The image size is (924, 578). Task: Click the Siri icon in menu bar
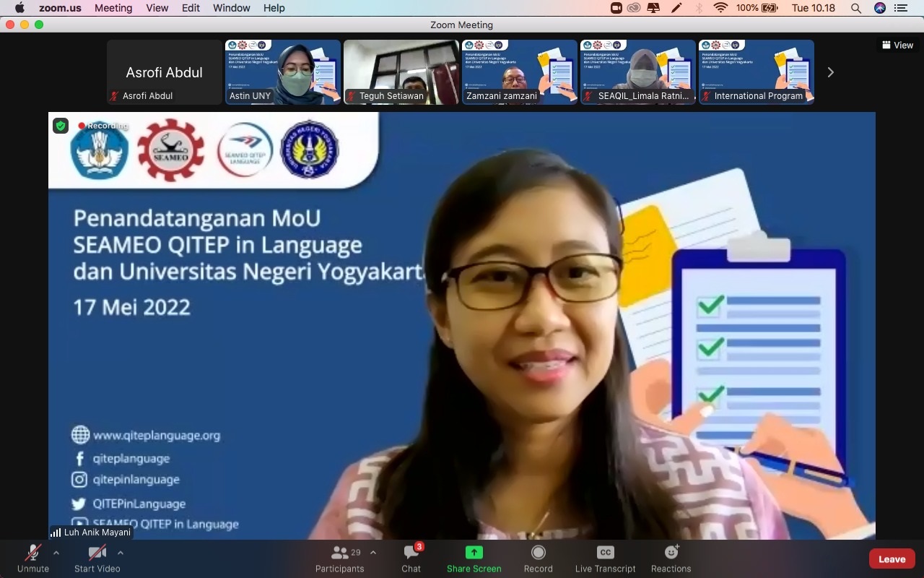pyautogui.click(x=879, y=8)
